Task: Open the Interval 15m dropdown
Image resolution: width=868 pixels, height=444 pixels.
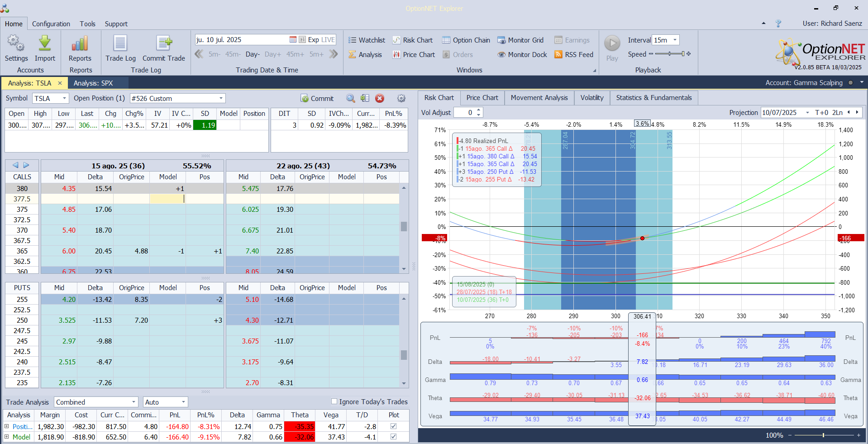Action: click(675, 40)
